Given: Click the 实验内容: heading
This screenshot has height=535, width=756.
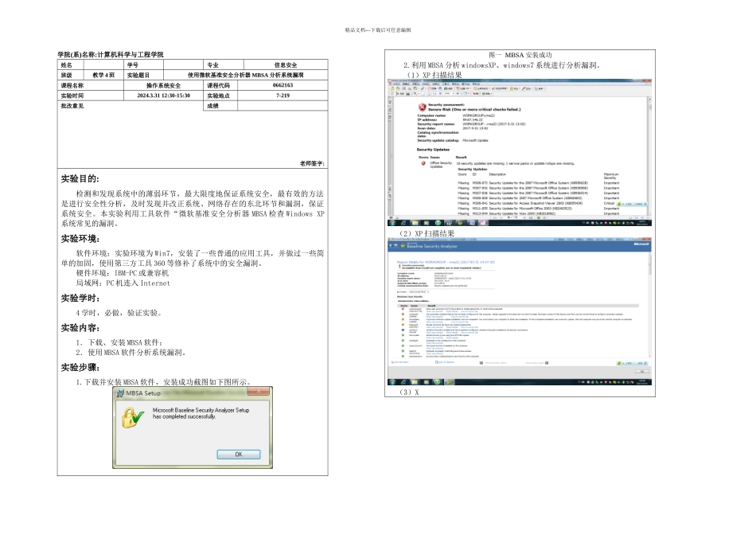Looking at the screenshot, I should pyautogui.click(x=80, y=328).
